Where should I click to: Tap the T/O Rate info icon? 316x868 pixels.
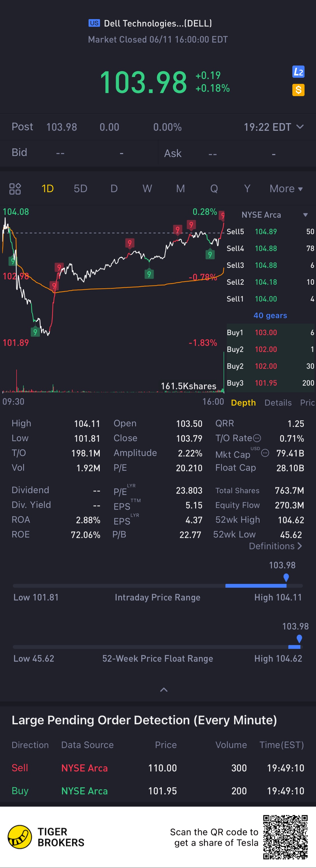tap(257, 438)
